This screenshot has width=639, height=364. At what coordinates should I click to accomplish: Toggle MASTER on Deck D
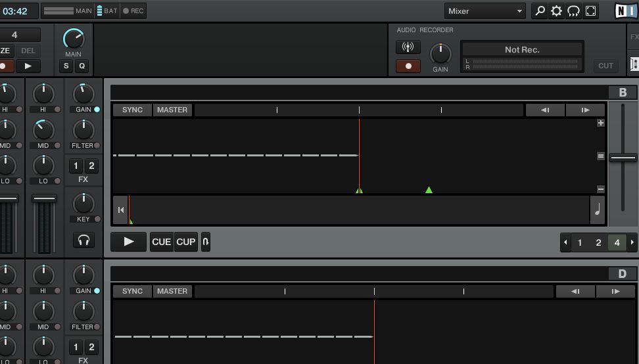pos(172,291)
